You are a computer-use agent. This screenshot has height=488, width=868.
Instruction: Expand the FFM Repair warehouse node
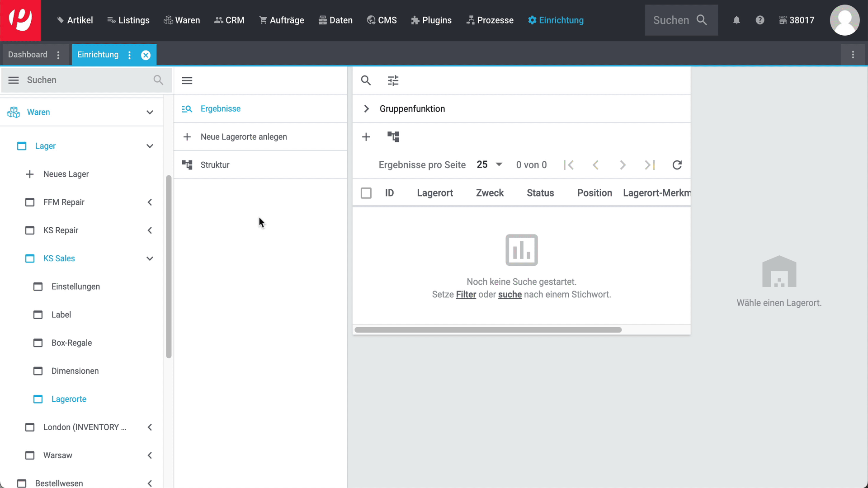coord(150,202)
